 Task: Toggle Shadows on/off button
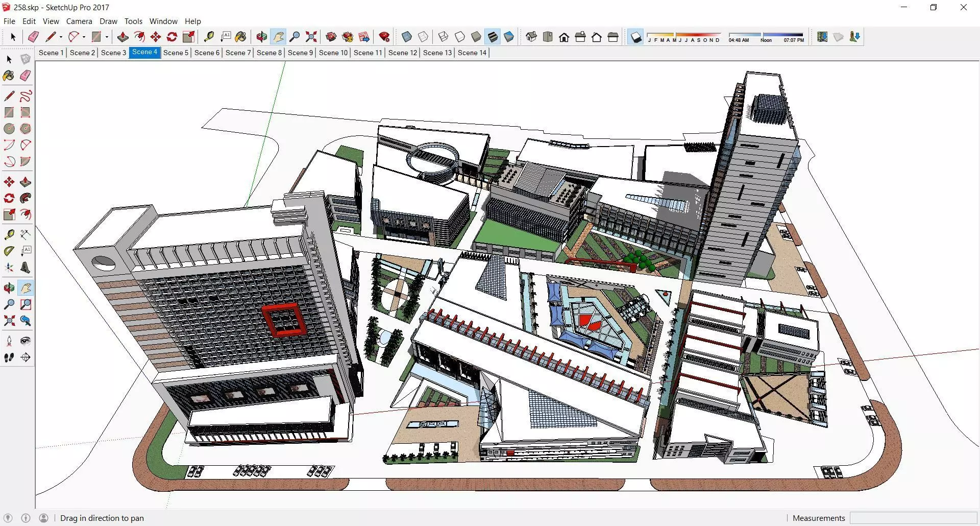(x=636, y=37)
